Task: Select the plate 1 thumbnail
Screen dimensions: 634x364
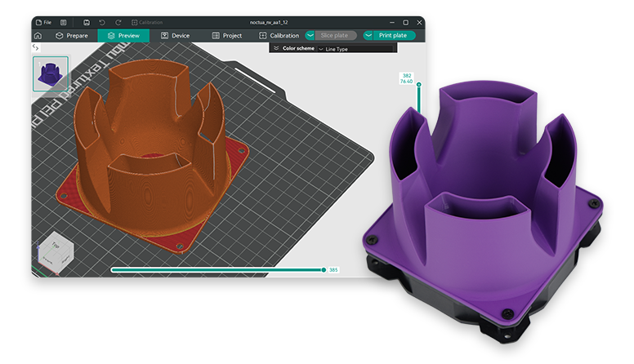Action: tap(51, 74)
